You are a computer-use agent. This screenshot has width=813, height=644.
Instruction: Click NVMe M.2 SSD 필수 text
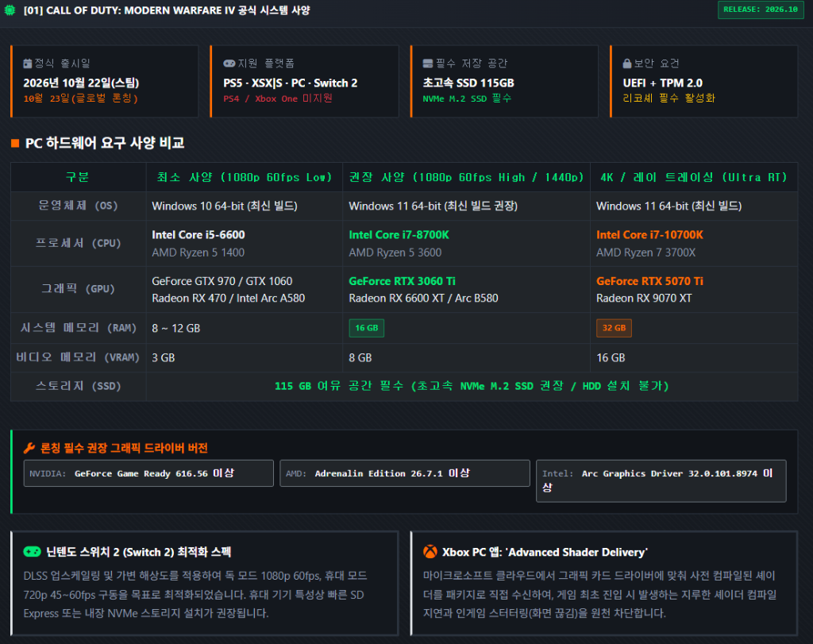[x=467, y=98]
